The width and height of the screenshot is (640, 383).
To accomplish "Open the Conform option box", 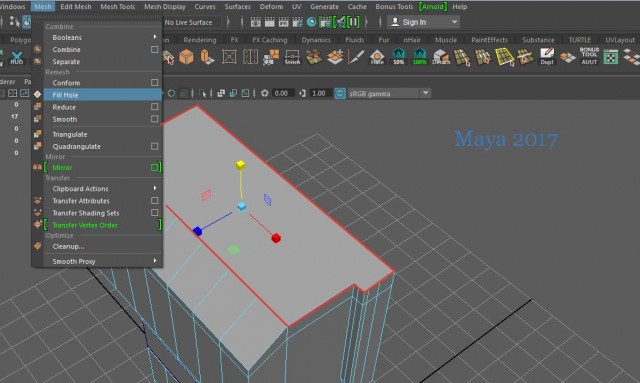I will [154, 82].
